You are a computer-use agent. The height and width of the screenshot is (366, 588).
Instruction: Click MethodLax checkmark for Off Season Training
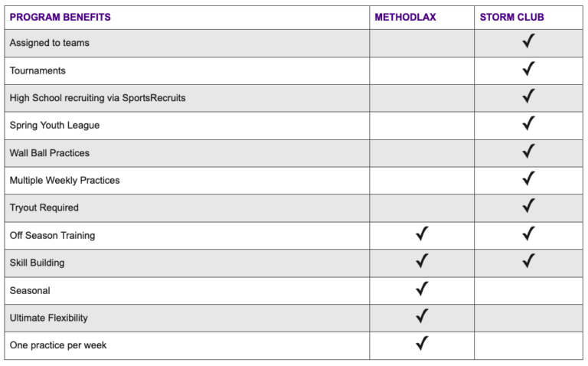tap(422, 234)
